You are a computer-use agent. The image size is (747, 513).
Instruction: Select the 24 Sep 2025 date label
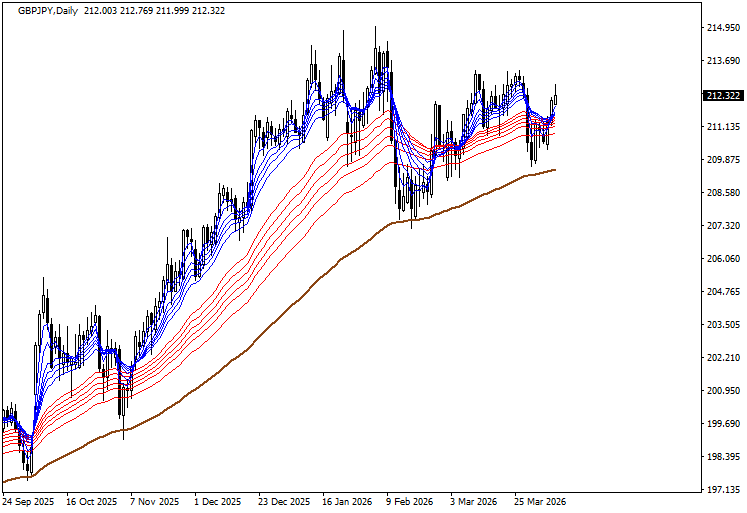[30, 502]
